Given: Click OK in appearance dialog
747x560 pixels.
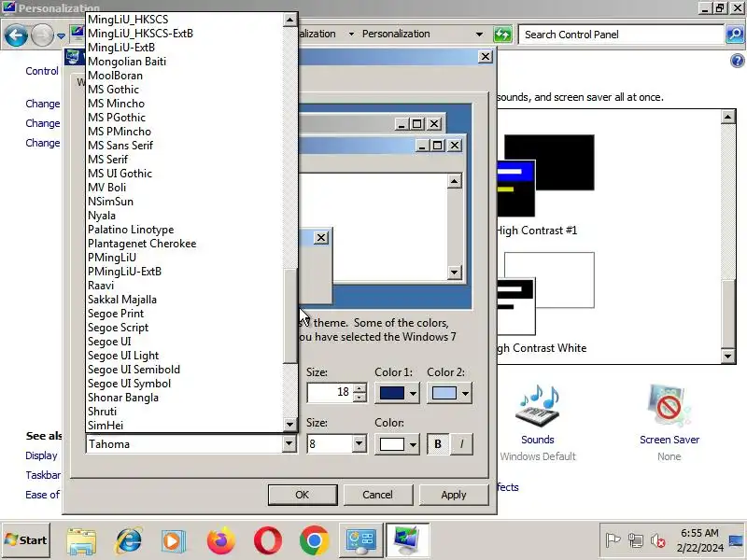Looking at the screenshot, I should pyautogui.click(x=302, y=495).
